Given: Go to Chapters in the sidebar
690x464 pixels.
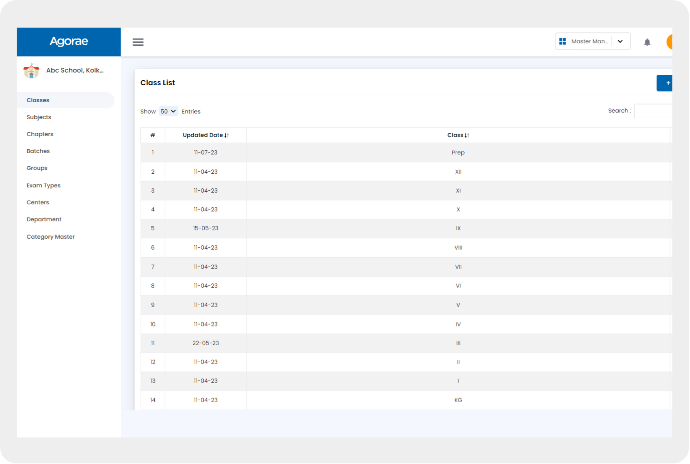Looking at the screenshot, I should click(x=40, y=134).
